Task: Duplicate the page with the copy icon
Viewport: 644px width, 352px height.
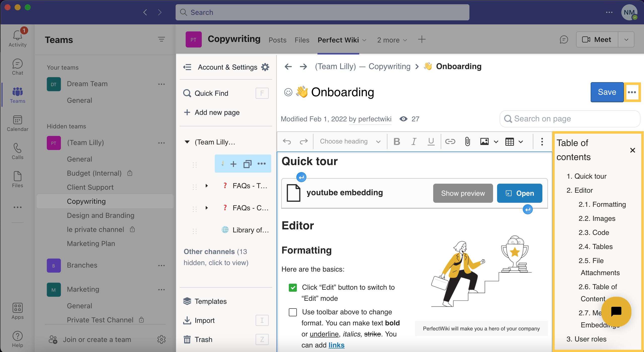Action: (x=248, y=164)
